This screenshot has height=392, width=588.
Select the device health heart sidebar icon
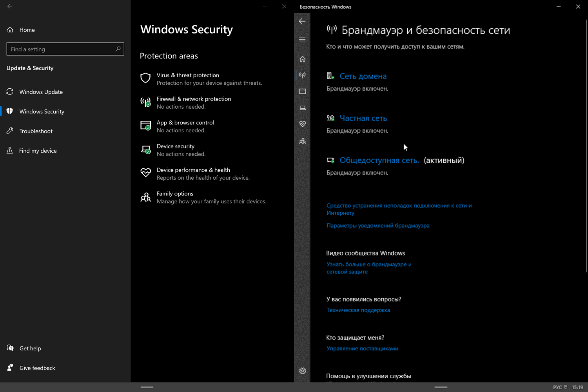click(x=302, y=124)
